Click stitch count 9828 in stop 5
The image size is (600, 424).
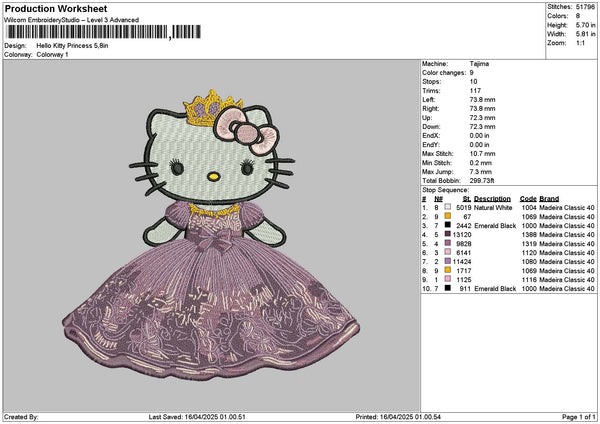(x=464, y=244)
